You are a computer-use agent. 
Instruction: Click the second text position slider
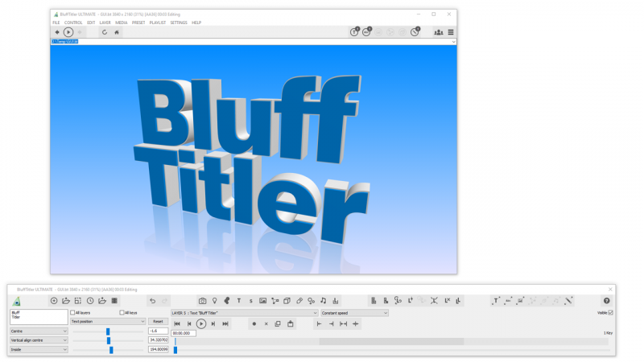(x=109, y=340)
